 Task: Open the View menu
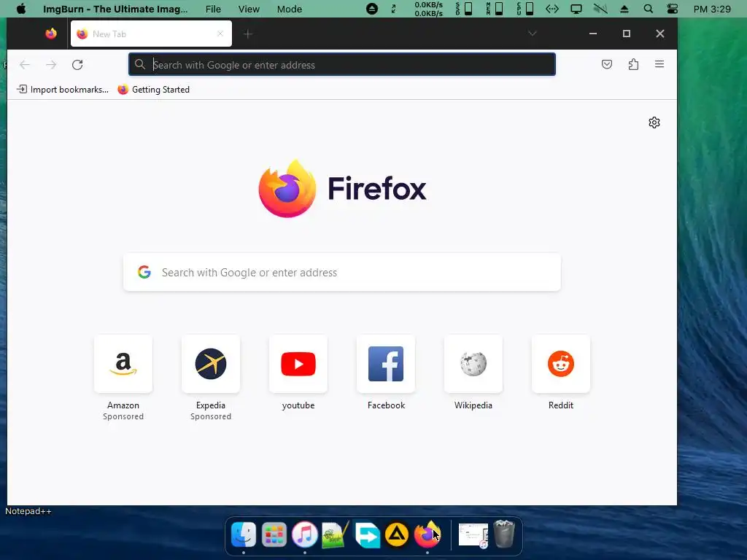[x=249, y=9]
